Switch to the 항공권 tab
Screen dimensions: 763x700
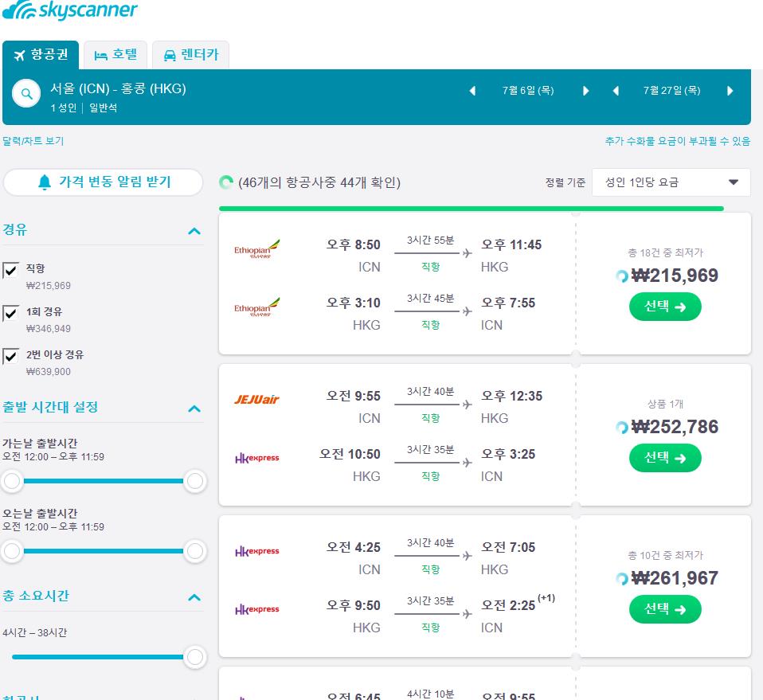click(x=41, y=55)
